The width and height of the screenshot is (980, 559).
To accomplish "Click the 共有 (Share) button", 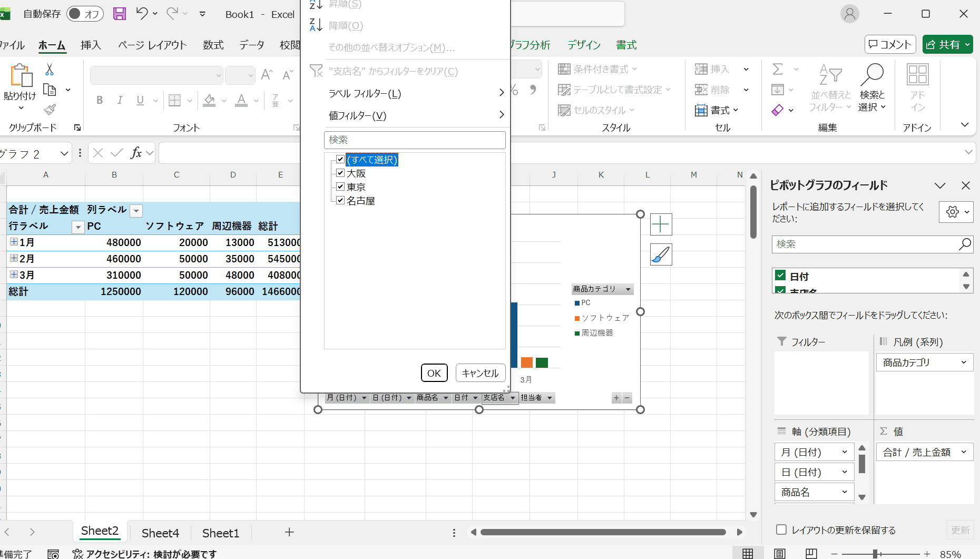I will point(947,44).
